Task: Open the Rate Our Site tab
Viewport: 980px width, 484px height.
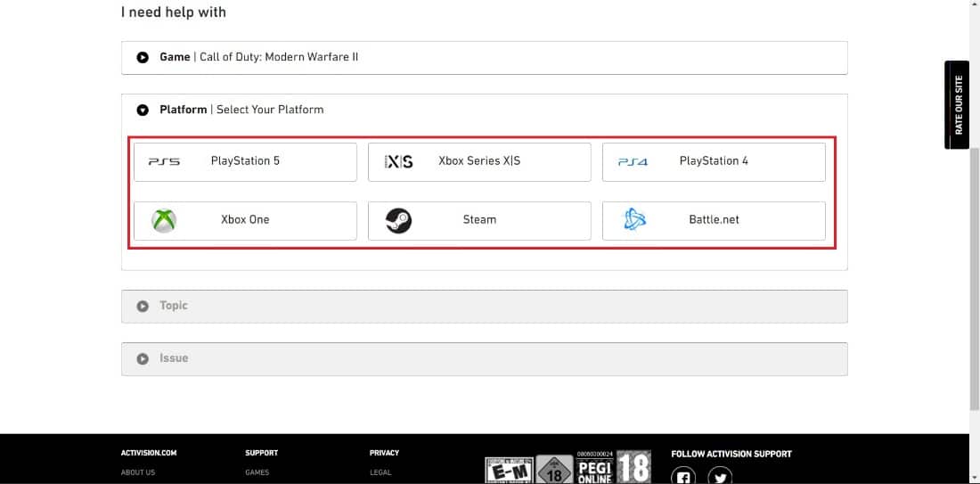Action: (x=956, y=104)
